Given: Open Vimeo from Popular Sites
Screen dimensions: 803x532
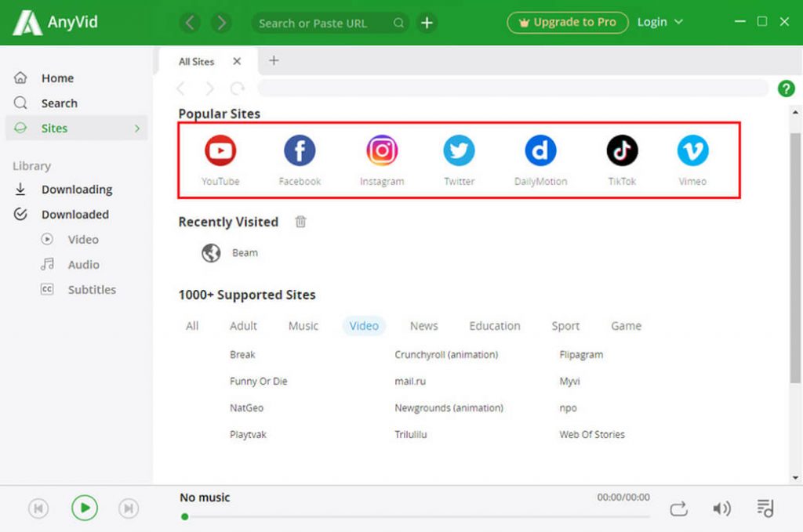Looking at the screenshot, I should point(692,151).
